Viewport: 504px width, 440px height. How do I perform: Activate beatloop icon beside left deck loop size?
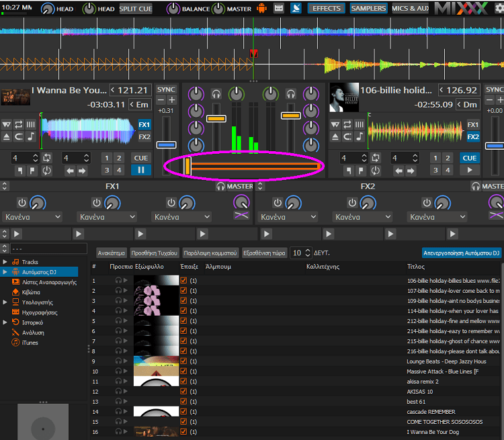click(x=47, y=158)
